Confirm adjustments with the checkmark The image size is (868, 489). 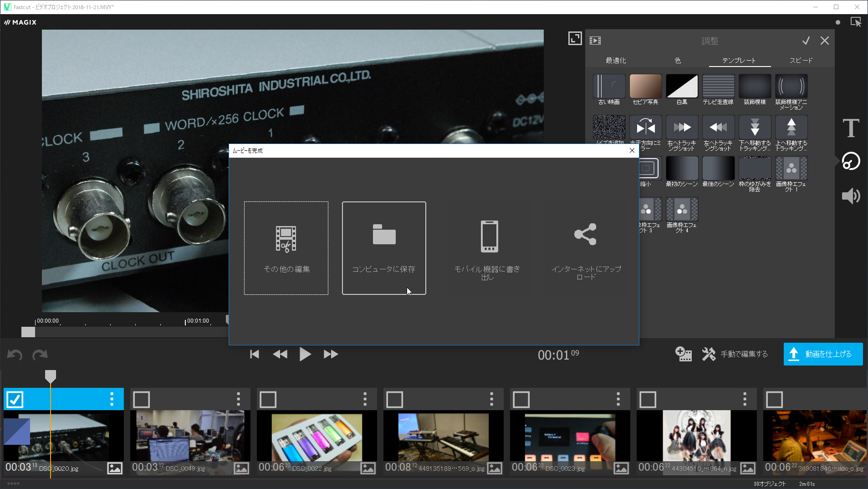tap(806, 41)
